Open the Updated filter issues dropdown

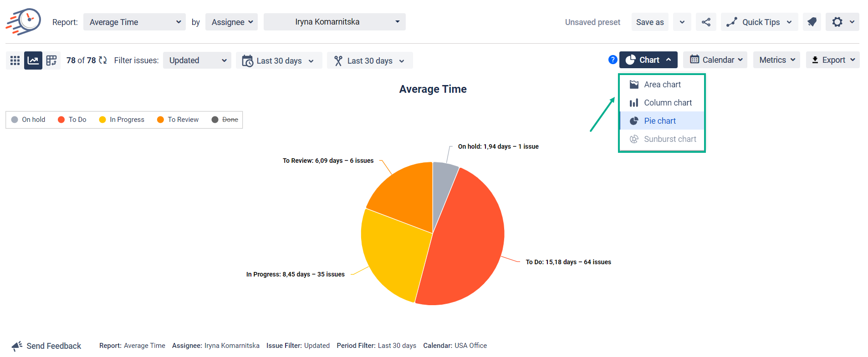tap(197, 60)
